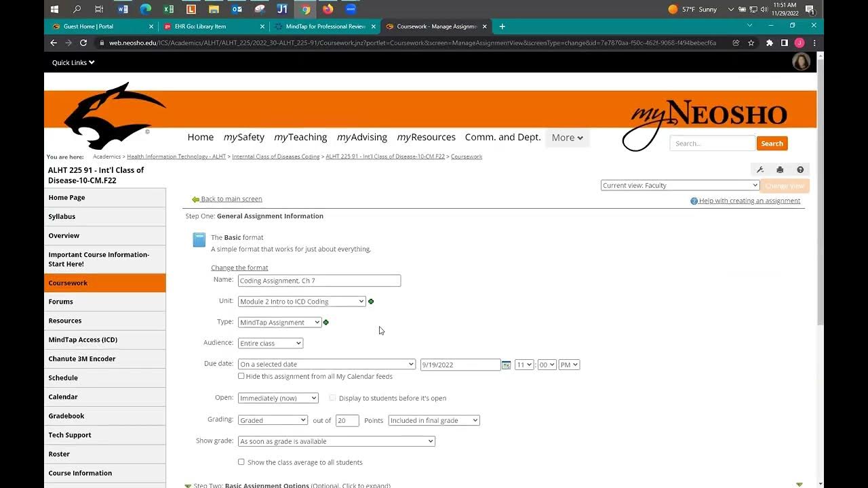Open a new browser tab with plus button
This screenshot has height=488, width=868.
tap(502, 26)
